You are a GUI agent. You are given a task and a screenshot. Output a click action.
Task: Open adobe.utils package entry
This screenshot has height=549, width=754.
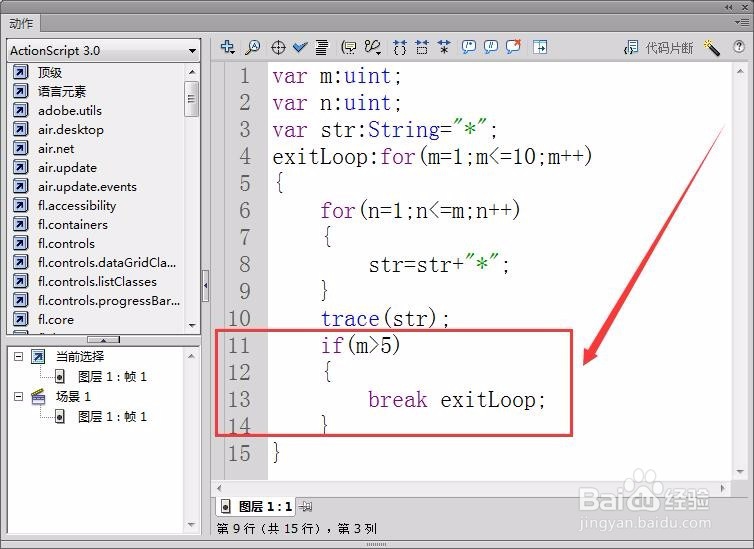click(x=70, y=111)
